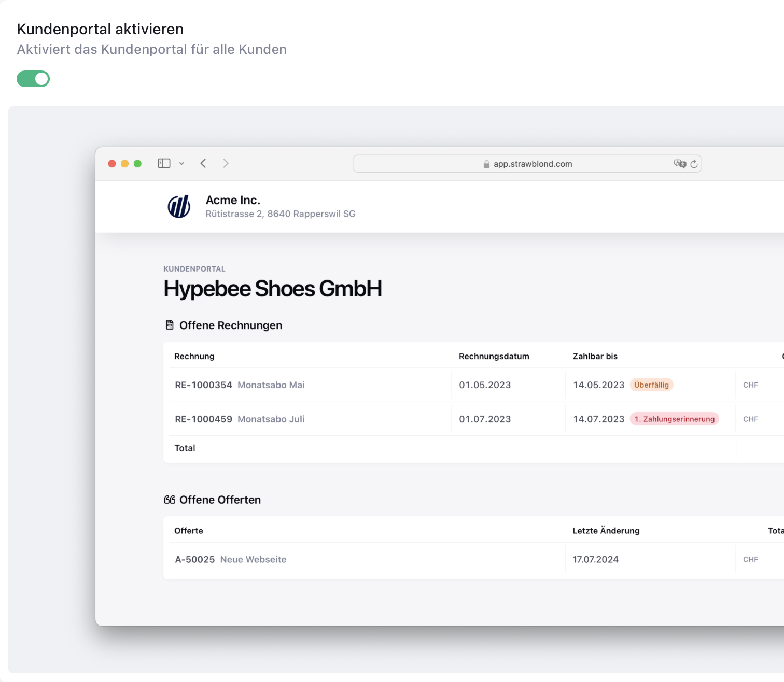Click the date 01.05.2023 in invoice table
Viewport: 784px width, 682px height.
click(x=485, y=385)
